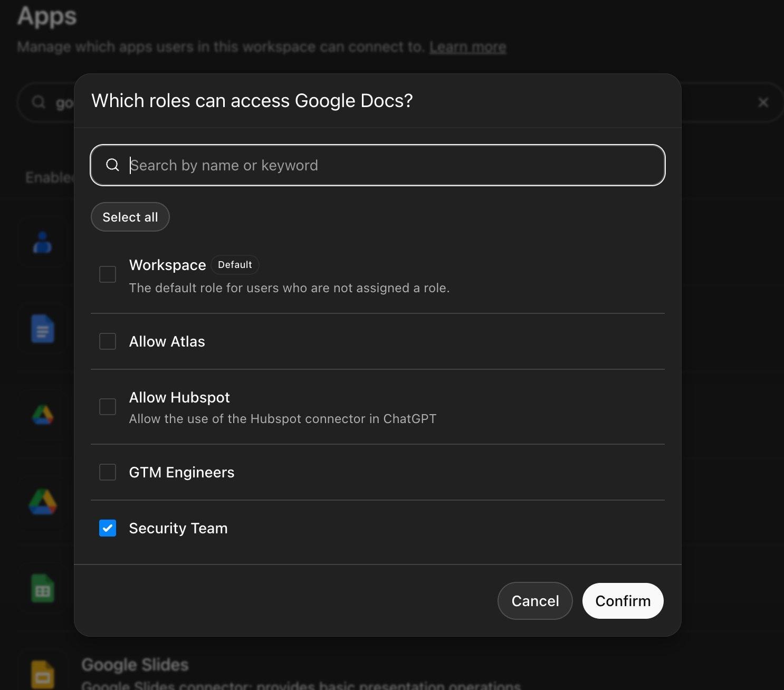784x690 pixels.
Task: Click the default role description text
Action: [x=289, y=288]
